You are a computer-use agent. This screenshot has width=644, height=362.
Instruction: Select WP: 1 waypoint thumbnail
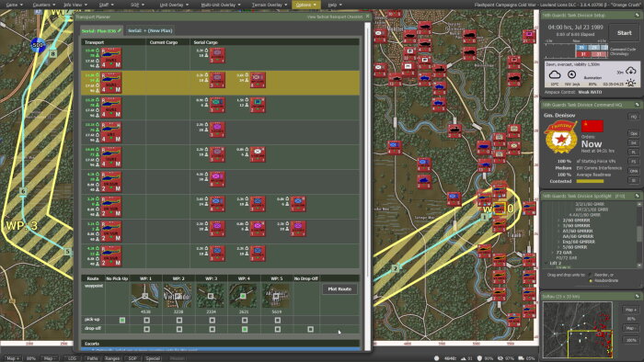pos(145,295)
